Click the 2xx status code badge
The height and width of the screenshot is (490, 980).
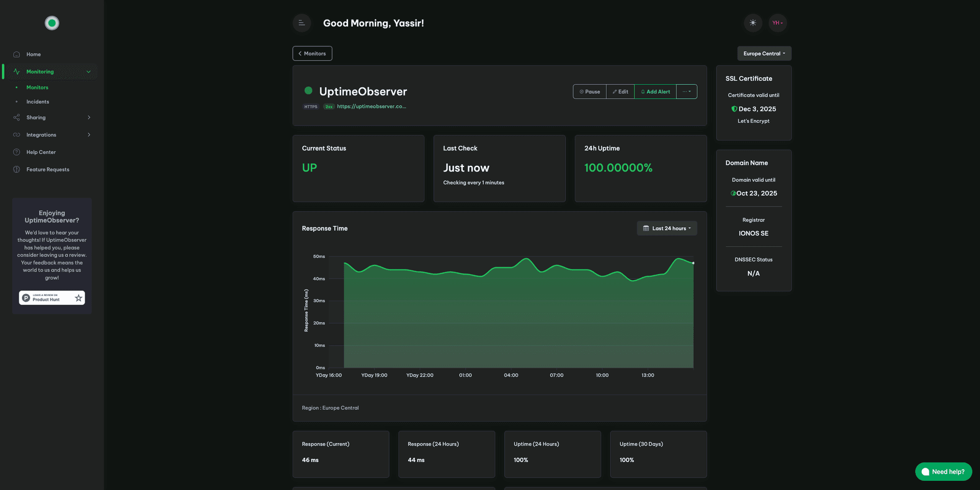point(329,107)
